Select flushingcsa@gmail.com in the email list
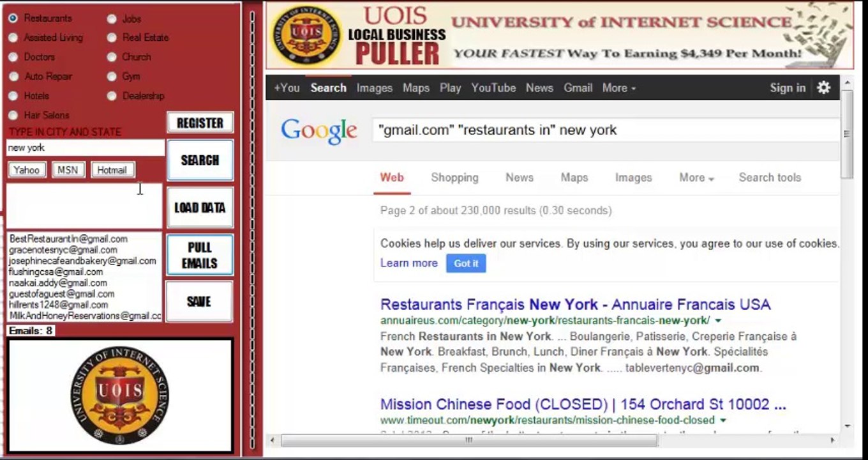The image size is (868, 460). coord(56,272)
